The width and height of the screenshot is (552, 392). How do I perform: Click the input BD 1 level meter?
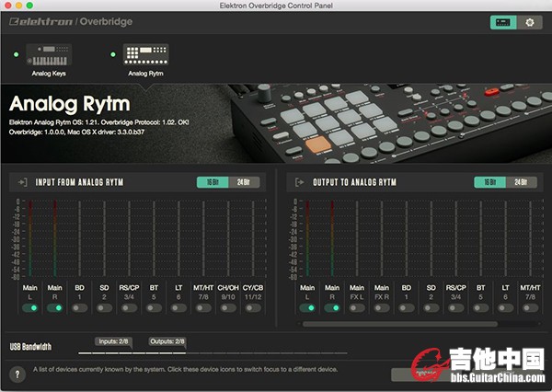pyautogui.click(x=79, y=238)
